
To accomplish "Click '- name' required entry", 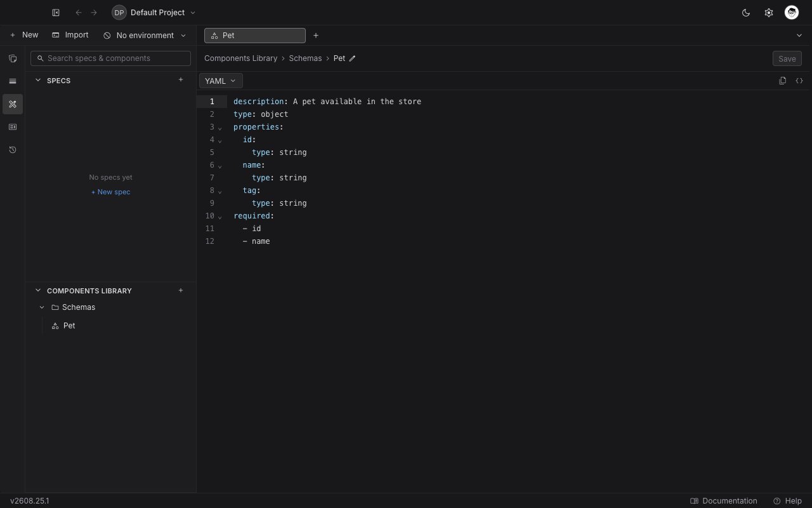I will 256,241.
